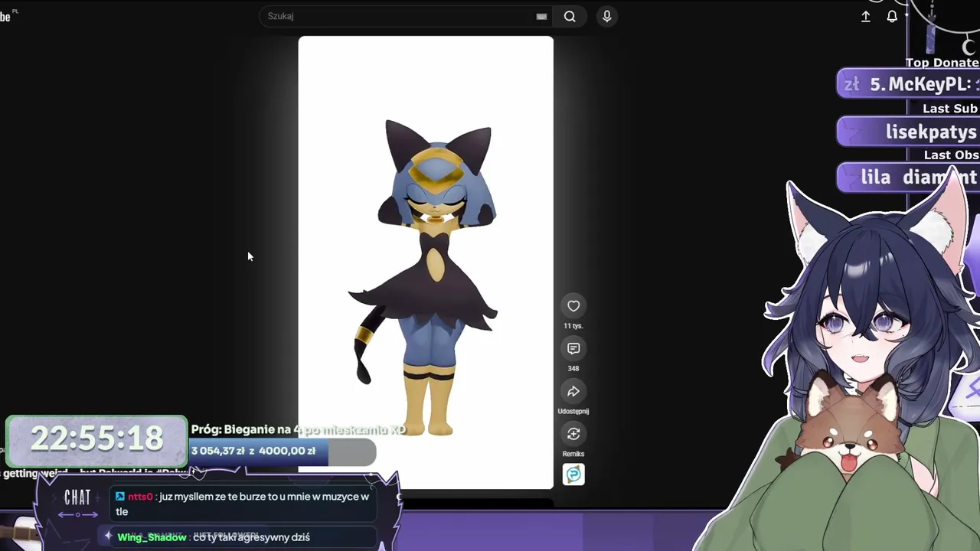Open the upload arrow icon at top

tap(866, 16)
